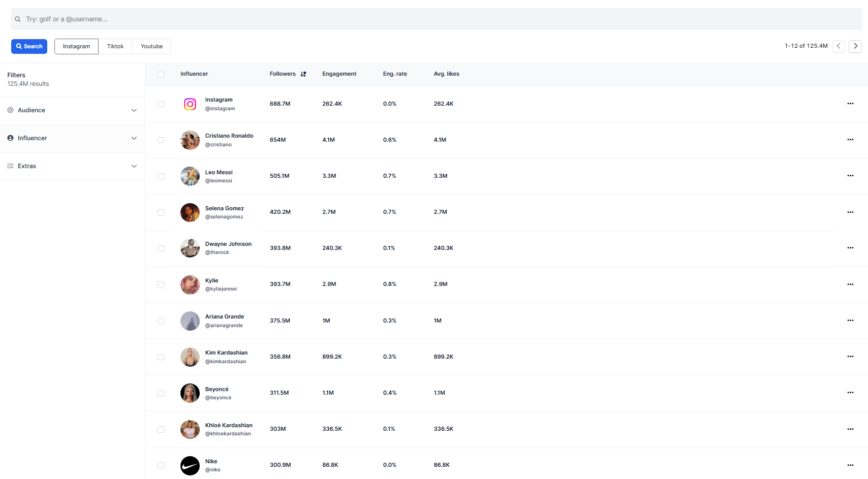Click the Extras filter list icon
868x479 pixels.
pyautogui.click(x=10, y=166)
